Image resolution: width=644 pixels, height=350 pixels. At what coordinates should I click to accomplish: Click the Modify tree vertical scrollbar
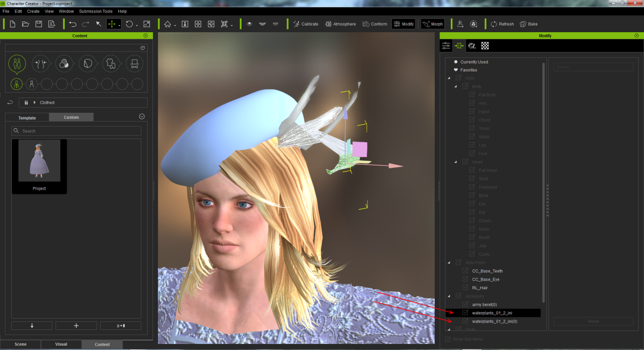pyautogui.click(x=543, y=182)
